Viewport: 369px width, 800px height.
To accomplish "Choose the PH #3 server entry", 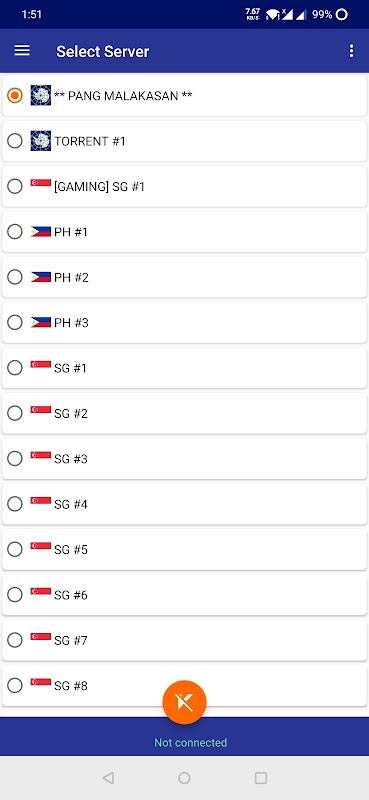I will (x=184, y=322).
